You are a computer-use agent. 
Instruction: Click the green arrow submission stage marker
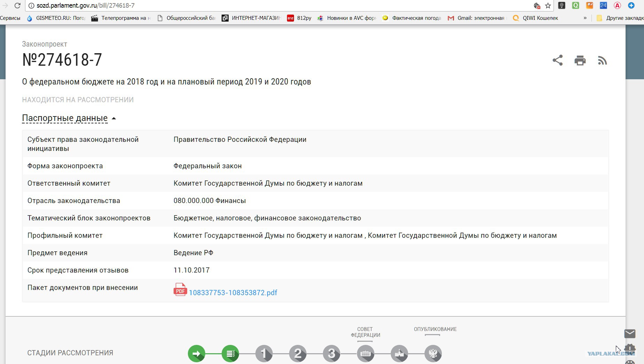pos(197,354)
